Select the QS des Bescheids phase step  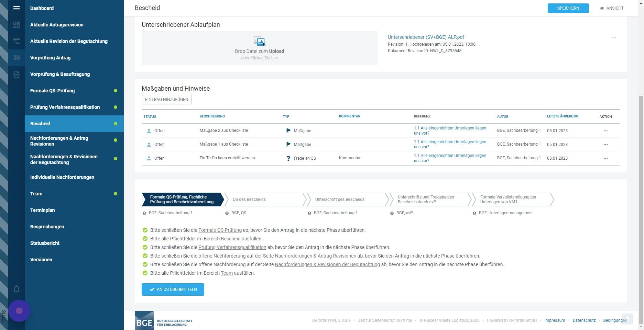(x=265, y=200)
